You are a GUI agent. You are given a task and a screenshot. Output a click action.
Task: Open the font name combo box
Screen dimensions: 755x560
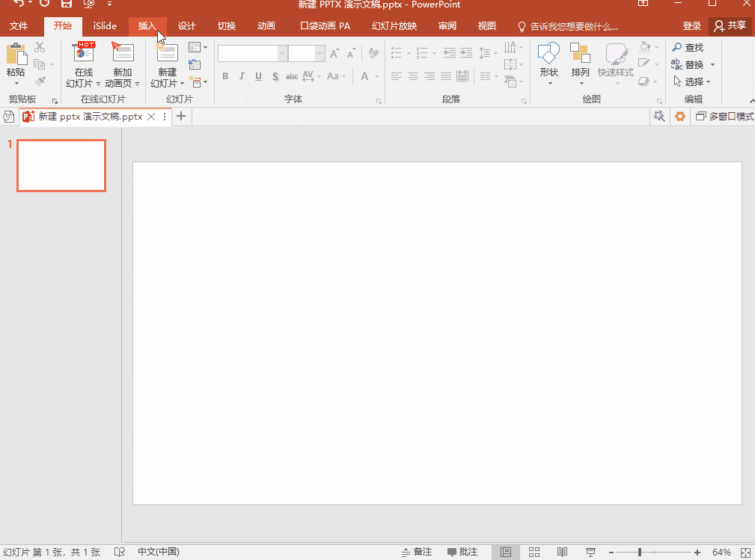(x=252, y=54)
